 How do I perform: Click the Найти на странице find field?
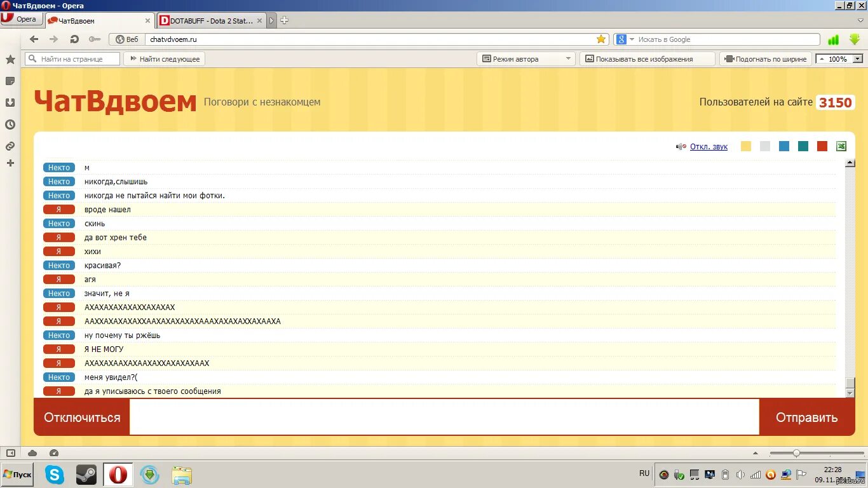tap(72, 59)
